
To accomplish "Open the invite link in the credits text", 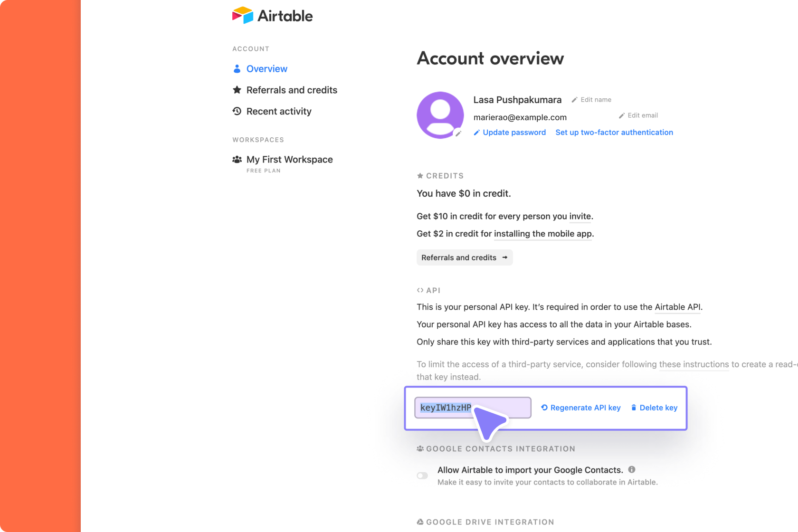I will 579,216.
